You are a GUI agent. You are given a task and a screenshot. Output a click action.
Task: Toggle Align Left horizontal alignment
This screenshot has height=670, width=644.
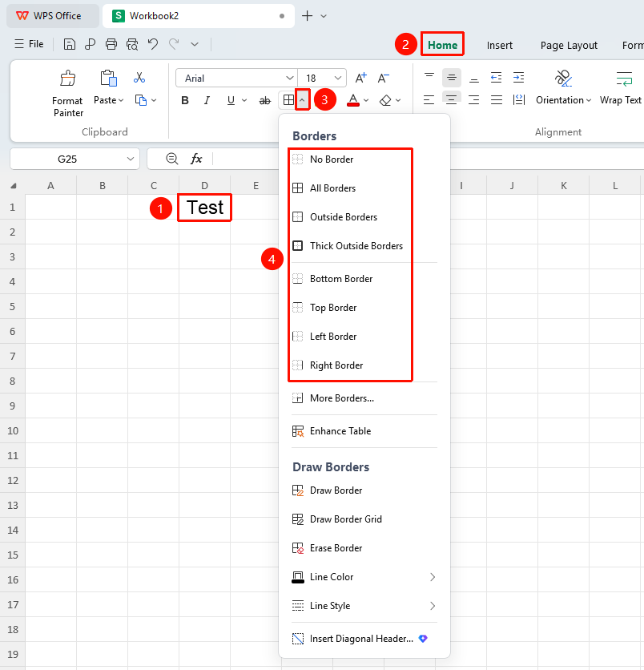[429, 100]
